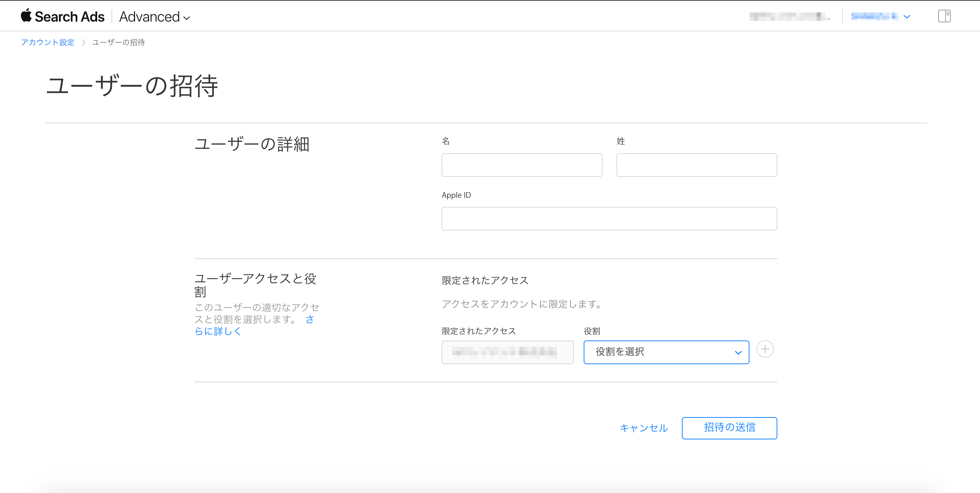This screenshot has width=980, height=493.
Task: Click the ユーザーの招待 page heading
Action: pos(132,86)
